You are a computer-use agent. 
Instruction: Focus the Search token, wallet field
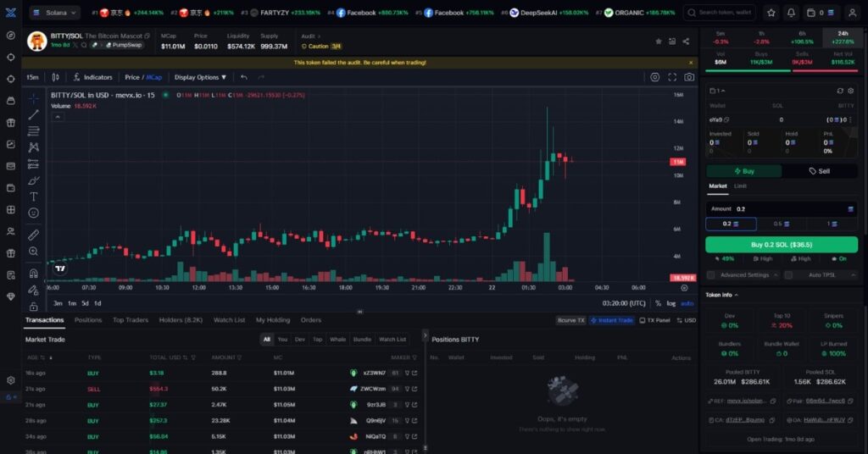coord(720,13)
